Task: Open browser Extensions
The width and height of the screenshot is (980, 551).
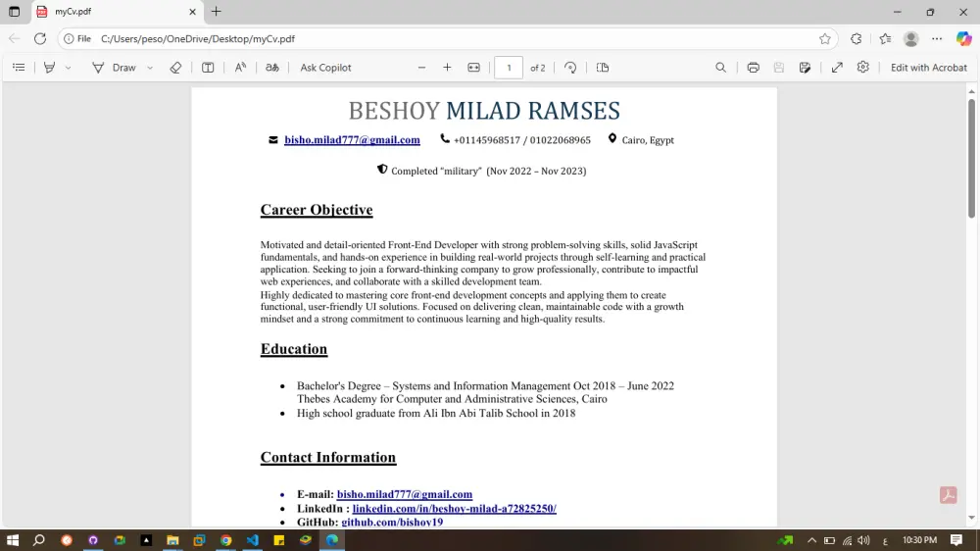Action: (857, 39)
